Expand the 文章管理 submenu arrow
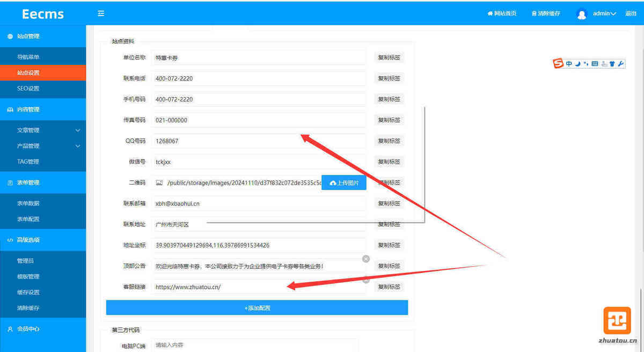The height and width of the screenshot is (352, 644). pyautogui.click(x=78, y=130)
